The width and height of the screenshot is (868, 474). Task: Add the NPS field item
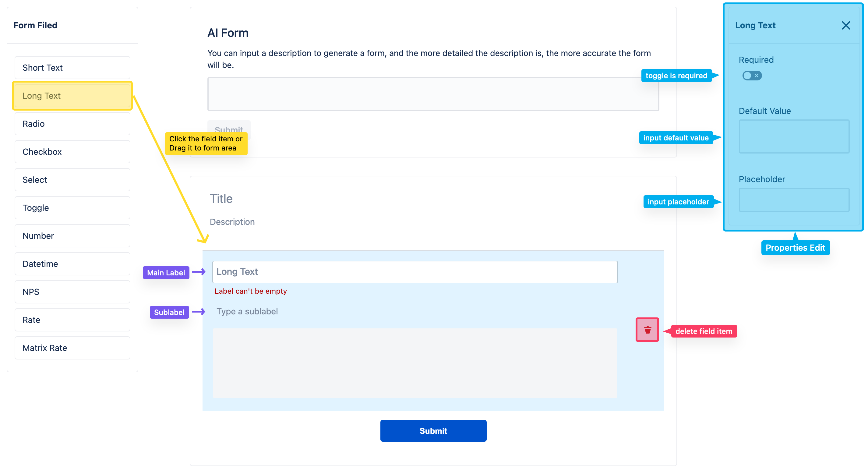click(72, 292)
